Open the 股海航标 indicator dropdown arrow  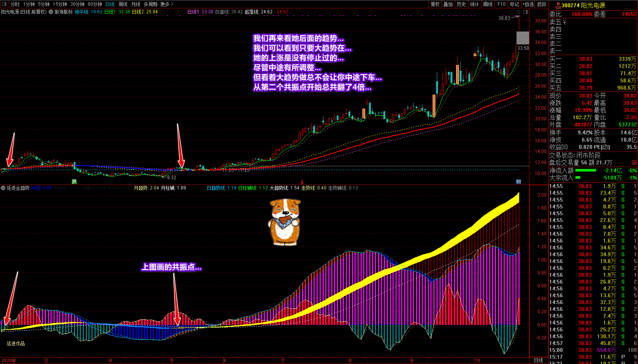pyautogui.click(x=51, y=12)
